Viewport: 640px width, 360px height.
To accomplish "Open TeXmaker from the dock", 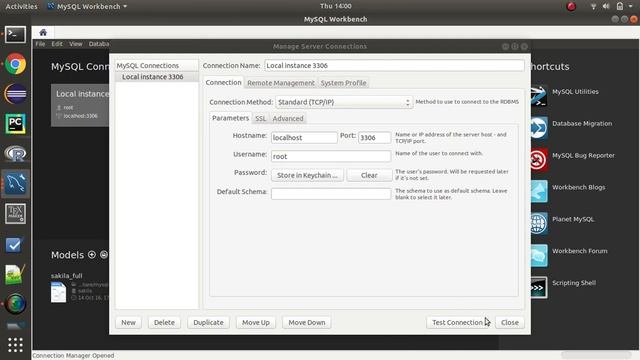I will click(16, 213).
